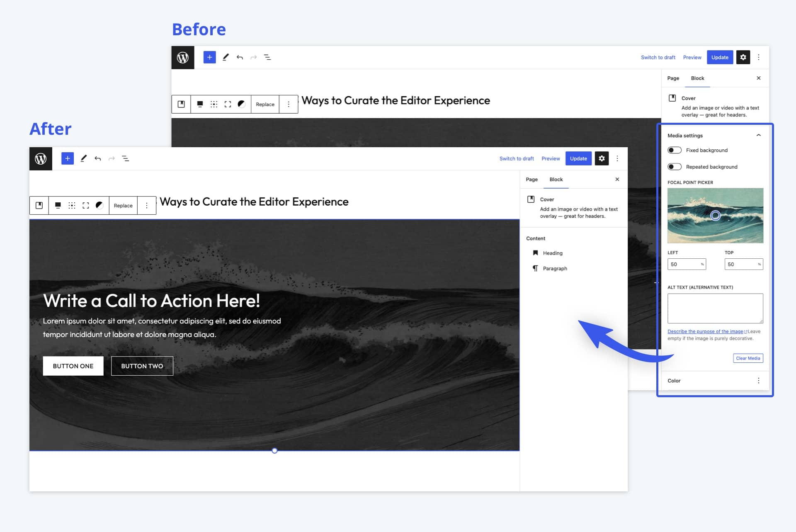Click the settings gear icon

(601, 158)
